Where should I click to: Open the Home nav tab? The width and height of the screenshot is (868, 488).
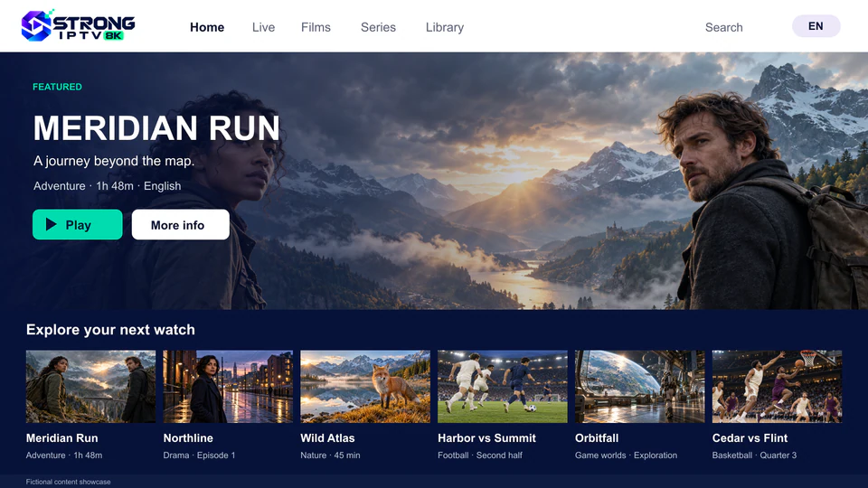click(207, 27)
